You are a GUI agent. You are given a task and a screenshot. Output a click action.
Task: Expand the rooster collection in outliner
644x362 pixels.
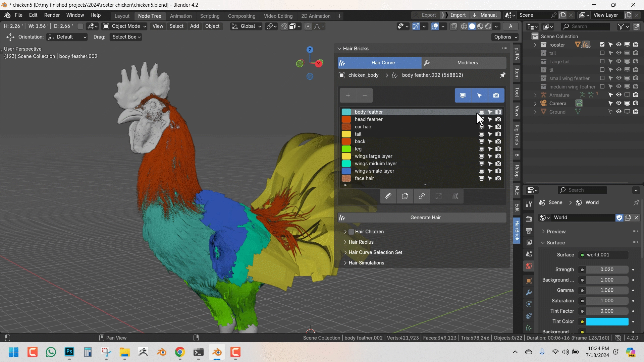tap(535, 45)
